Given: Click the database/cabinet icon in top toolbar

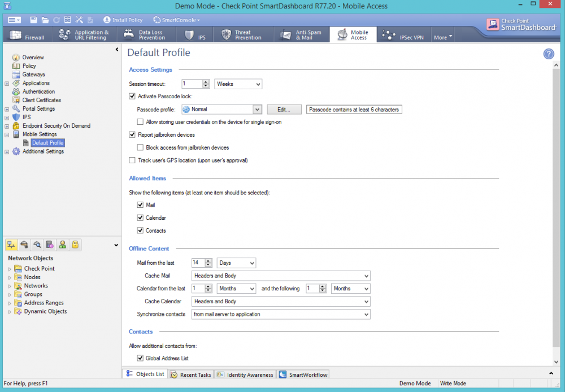Looking at the screenshot, I should (67, 20).
